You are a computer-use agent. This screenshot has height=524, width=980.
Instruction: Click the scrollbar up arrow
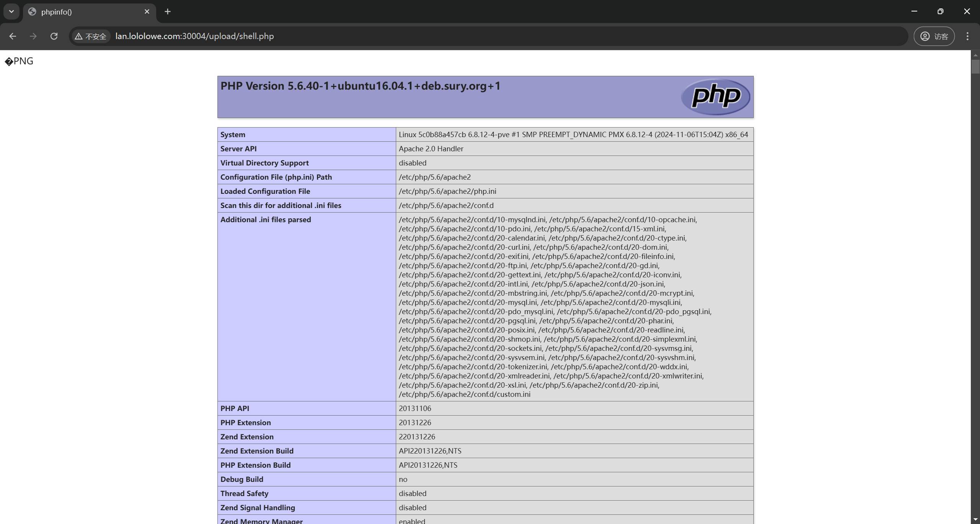pos(975,55)
